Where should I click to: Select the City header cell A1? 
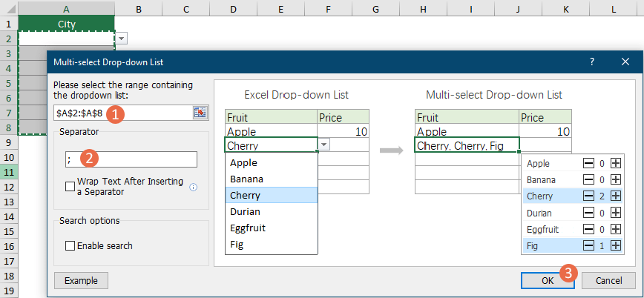67,24
